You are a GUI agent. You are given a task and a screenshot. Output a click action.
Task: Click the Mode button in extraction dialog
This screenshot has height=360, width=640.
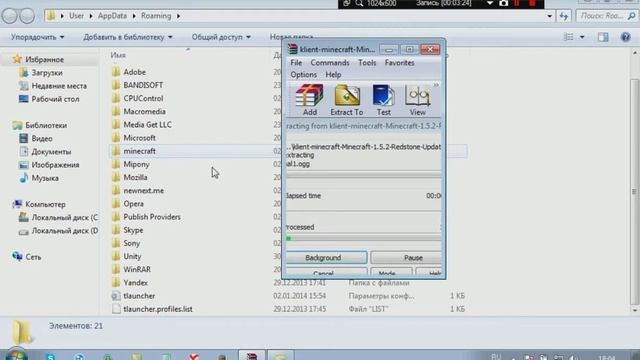point(391,272)
